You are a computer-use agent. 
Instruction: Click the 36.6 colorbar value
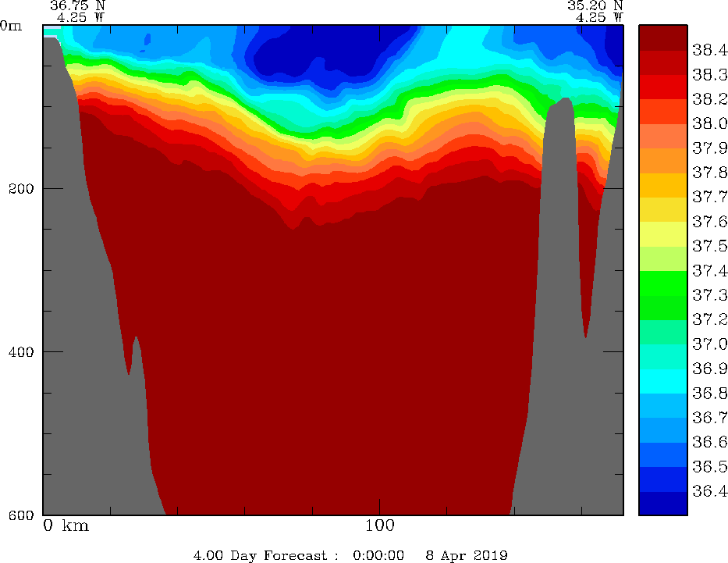coord(709,443)
